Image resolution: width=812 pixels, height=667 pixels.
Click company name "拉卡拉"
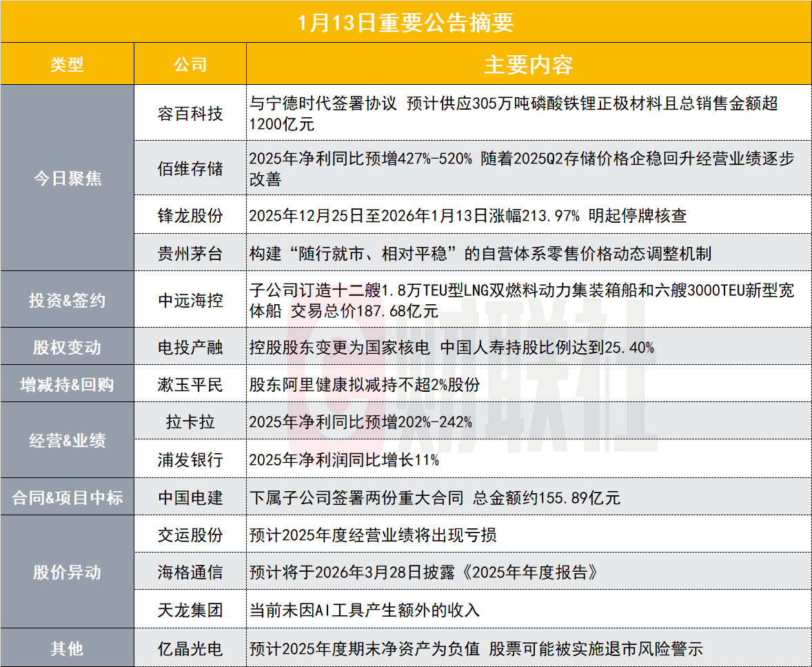click(190, 421)
